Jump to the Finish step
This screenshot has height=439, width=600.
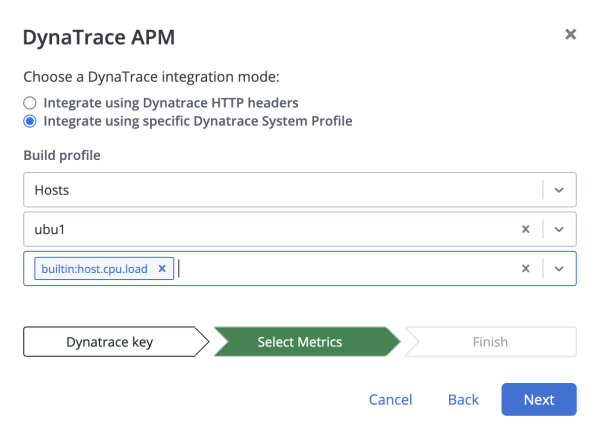[491, 342]
